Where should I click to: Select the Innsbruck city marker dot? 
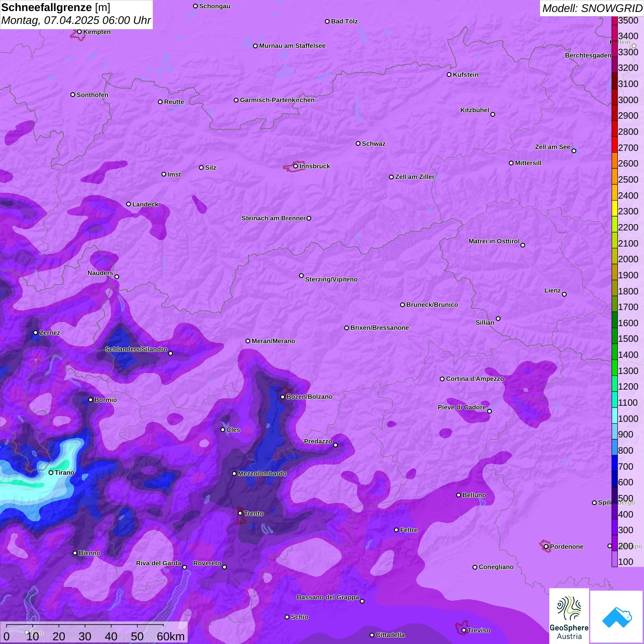295,166
